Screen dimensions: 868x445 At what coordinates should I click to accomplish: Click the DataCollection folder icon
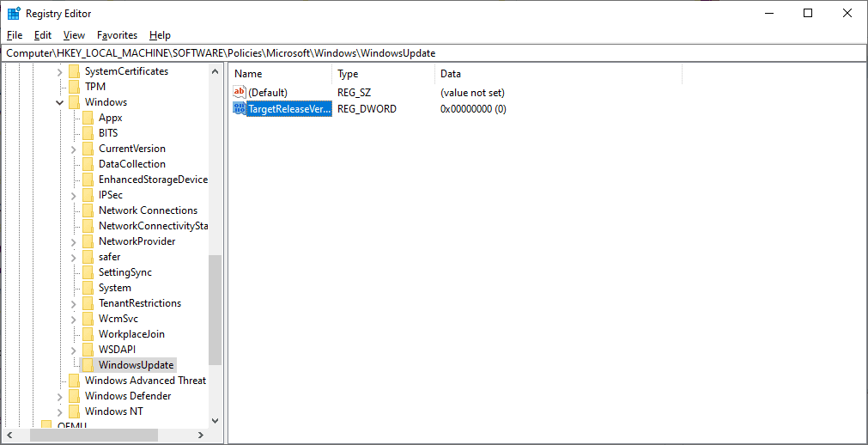(x=88, y=164)
